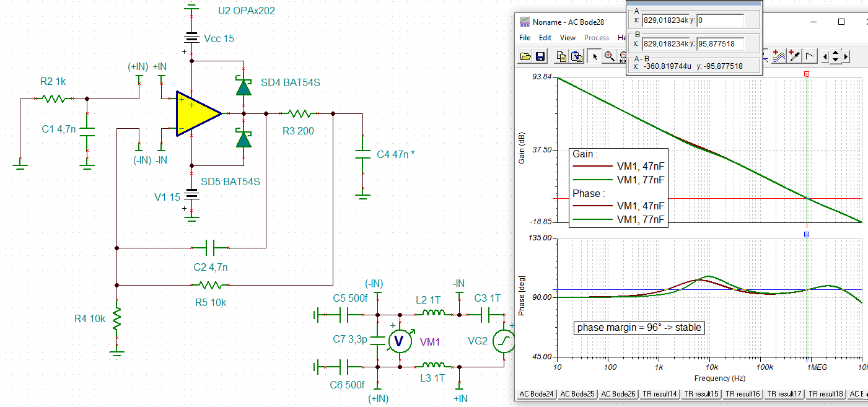Click the cursor B x-value field

tap(665, 44)
